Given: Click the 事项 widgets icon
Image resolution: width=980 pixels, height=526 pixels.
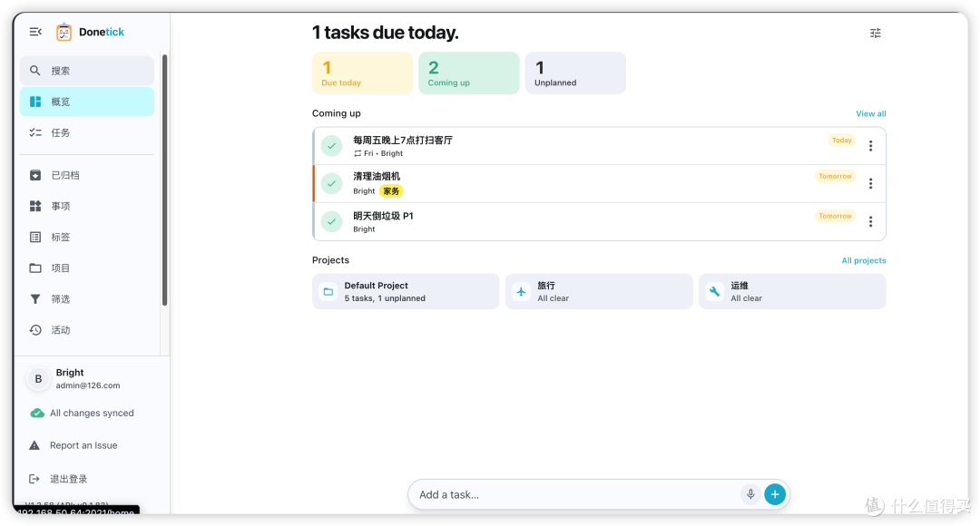Looking at the screenshot, I should pos(35,206).
